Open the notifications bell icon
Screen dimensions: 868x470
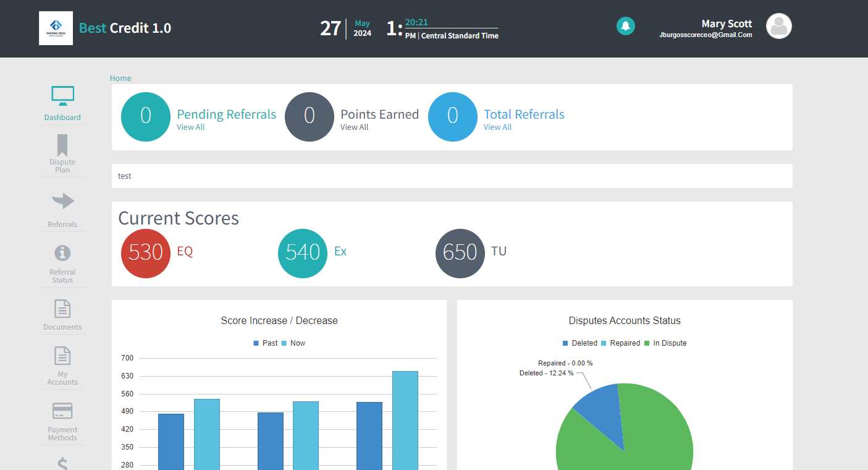[626, 26]
